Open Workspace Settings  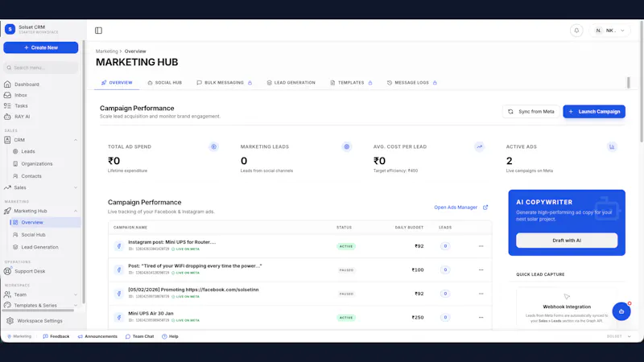point(39,321)
